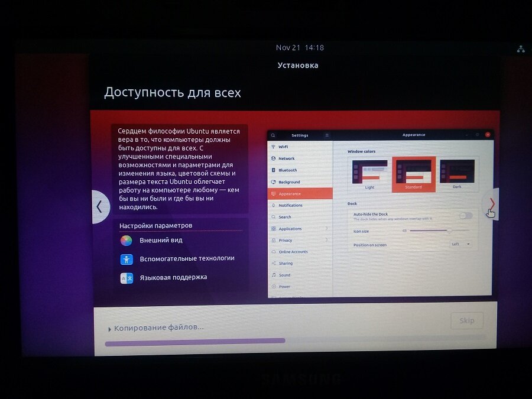Select Appearance in the Settings sidebar
This screenshot has height=399, width=532.
[x=300, y=193]
